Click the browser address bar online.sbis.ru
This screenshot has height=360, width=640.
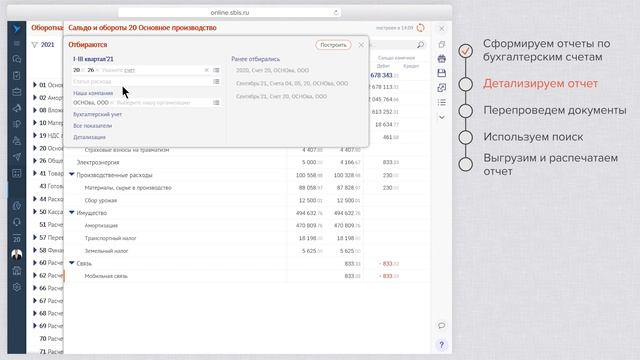[x=230, y=13]
